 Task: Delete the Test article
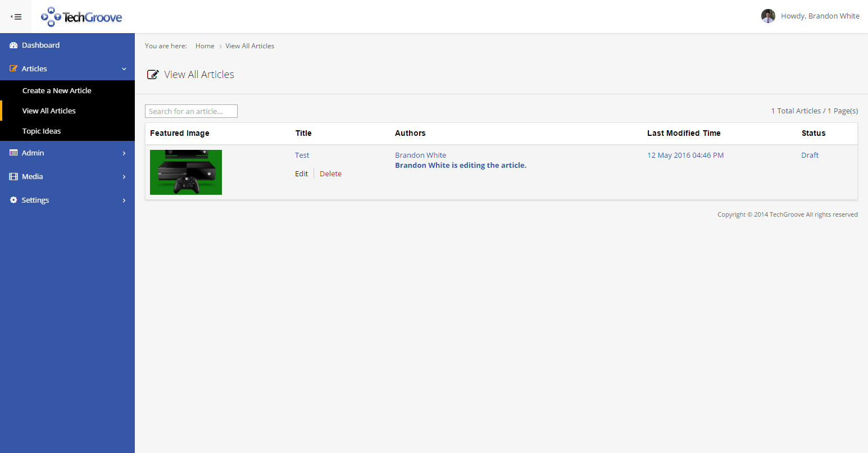point(330,174)
